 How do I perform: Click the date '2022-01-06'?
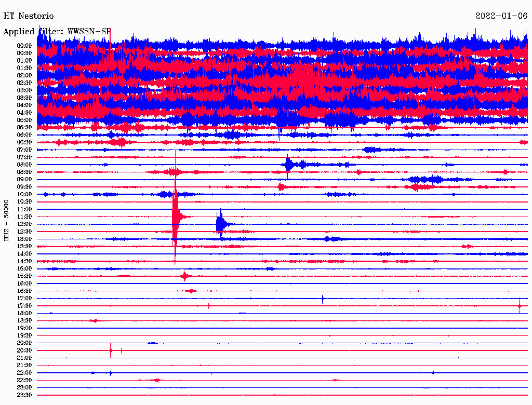click(501, 16)
